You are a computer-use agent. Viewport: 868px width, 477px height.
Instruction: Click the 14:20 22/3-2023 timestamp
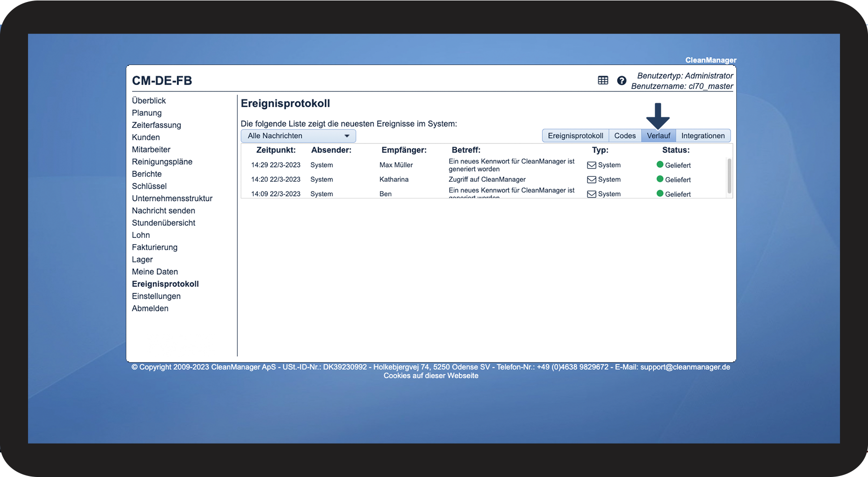pyautogui.click(x=276, y=180)
